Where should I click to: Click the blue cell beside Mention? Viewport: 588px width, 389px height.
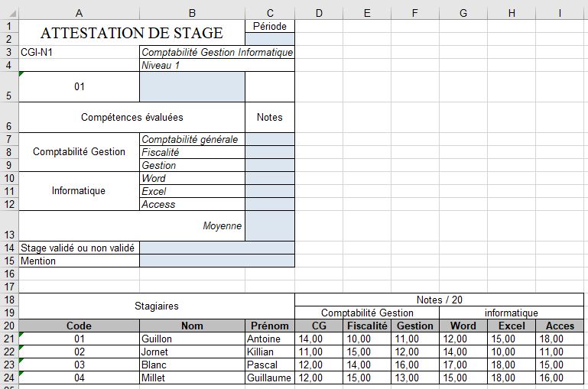[217, 261]
